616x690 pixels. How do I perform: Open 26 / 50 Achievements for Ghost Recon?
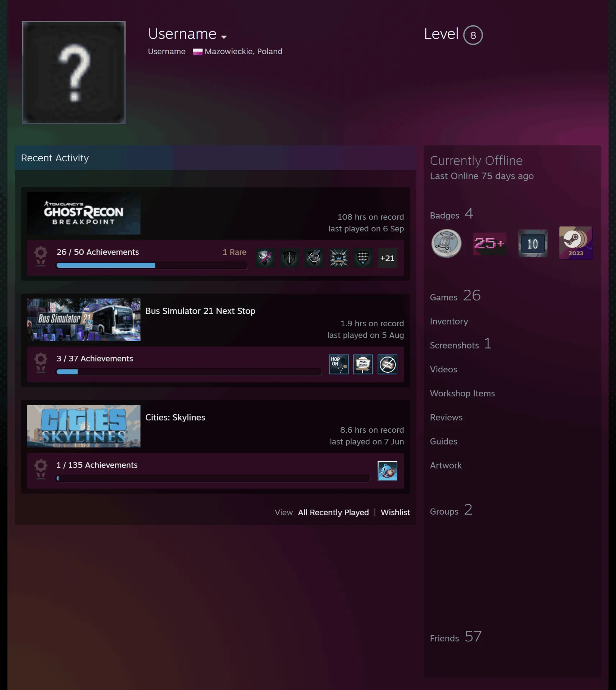97,252
